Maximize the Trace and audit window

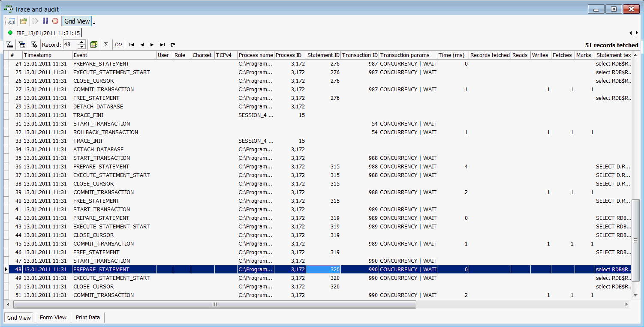pos(614,9)
